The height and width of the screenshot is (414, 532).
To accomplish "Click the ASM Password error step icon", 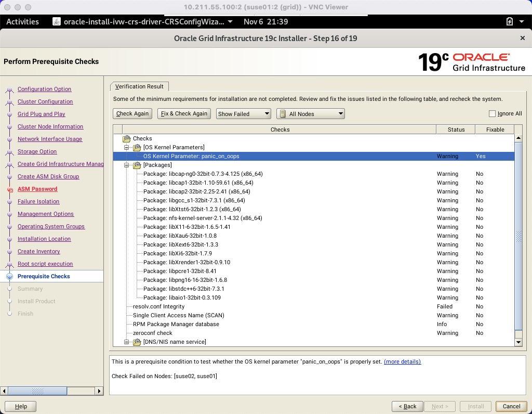I will (10, 189).
